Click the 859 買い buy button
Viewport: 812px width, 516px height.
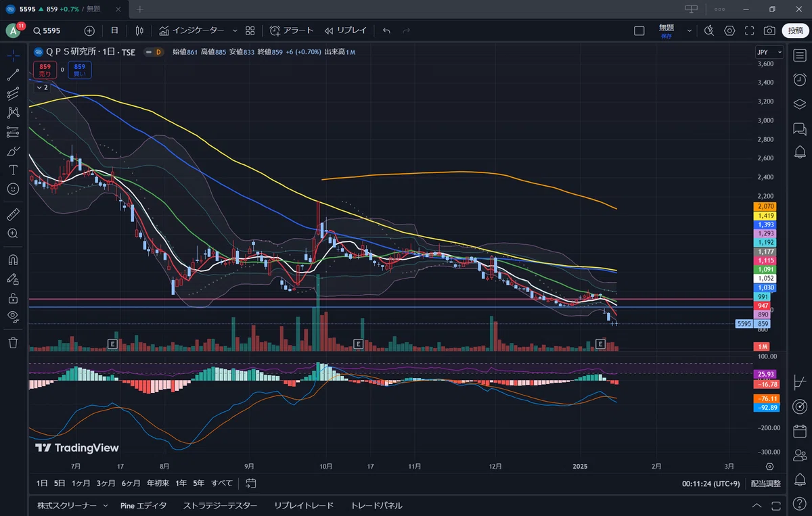coord(80,70)
